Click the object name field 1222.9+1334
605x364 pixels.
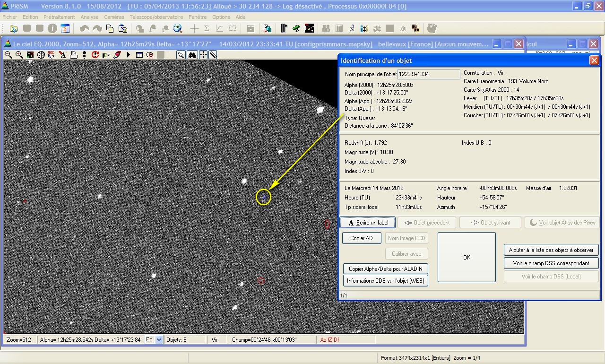(428, 74)
